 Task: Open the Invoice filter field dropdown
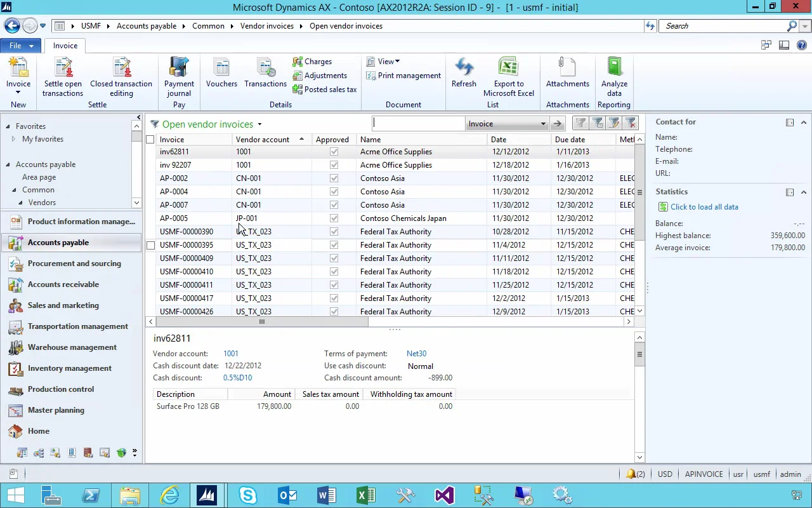[543, 124]
